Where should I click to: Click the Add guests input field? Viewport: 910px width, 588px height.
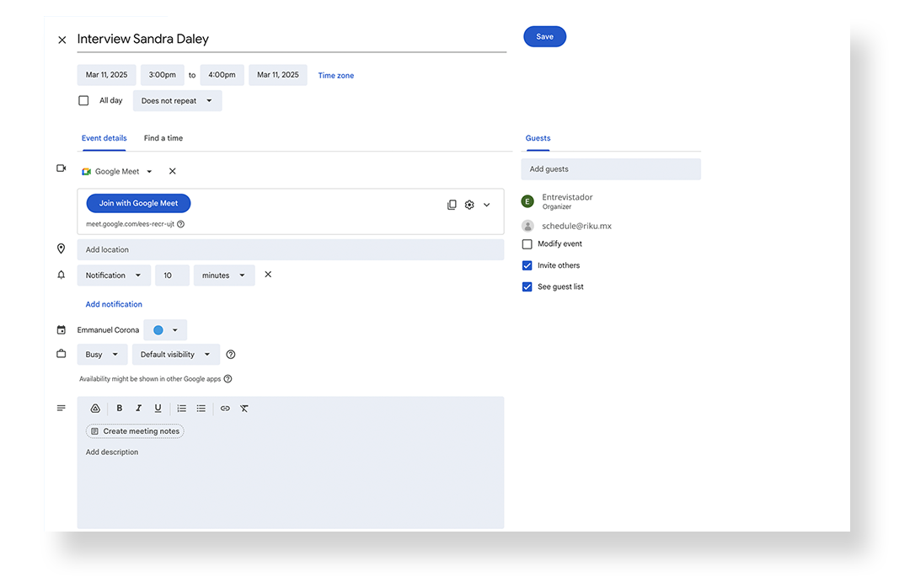pos(610,169)
